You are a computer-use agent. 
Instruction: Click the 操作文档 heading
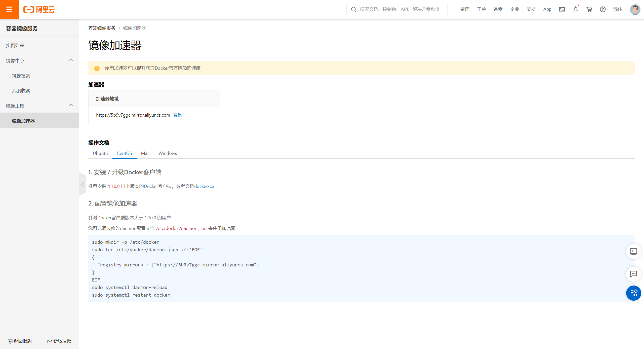[x=99, y=143]
